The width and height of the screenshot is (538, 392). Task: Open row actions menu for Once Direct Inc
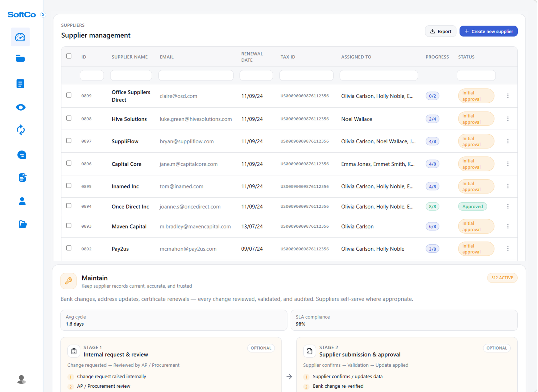pyautogui.click(x=508, y=206)
